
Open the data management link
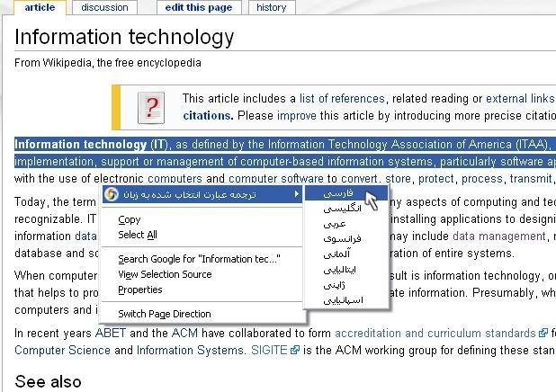coord(499,236)
